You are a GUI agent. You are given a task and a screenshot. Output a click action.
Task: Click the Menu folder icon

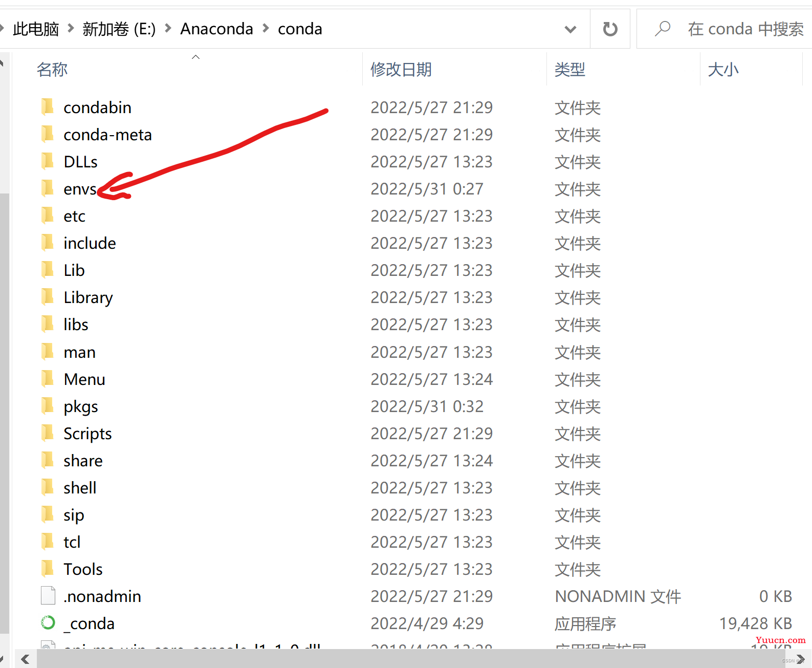coord(47,379)
